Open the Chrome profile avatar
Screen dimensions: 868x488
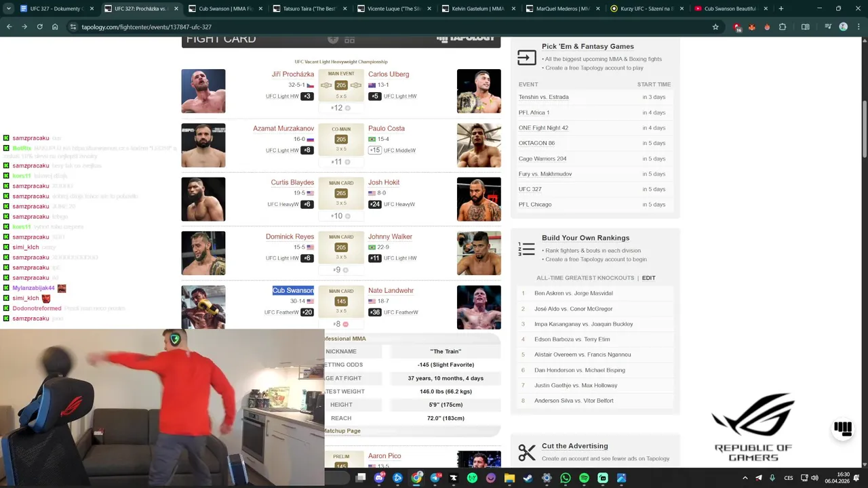843,27
